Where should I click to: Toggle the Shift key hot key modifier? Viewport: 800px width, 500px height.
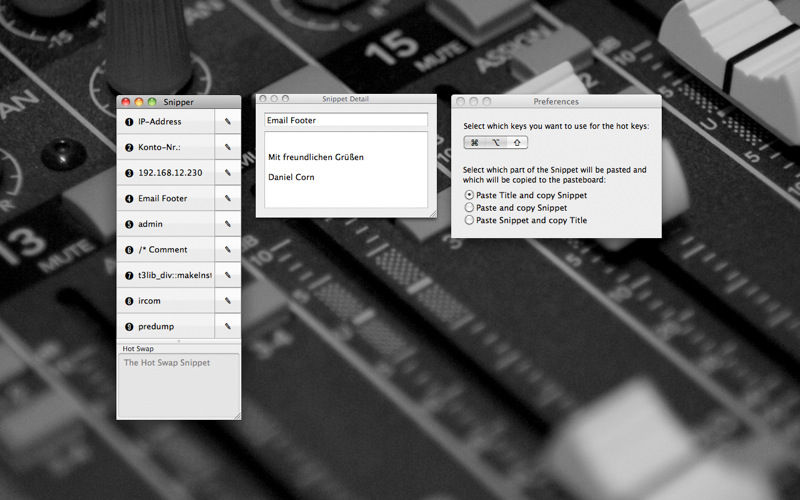[x=517, y=143]
